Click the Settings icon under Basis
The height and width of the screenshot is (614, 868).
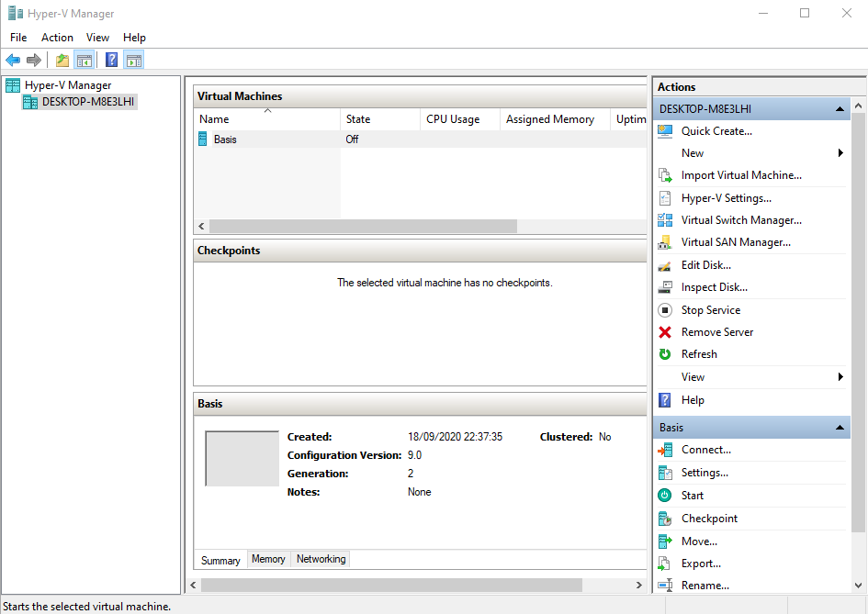coord(665,473)
